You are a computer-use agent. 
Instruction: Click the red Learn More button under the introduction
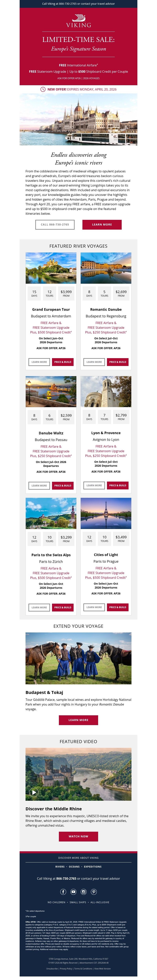click(x=102, y=225)
